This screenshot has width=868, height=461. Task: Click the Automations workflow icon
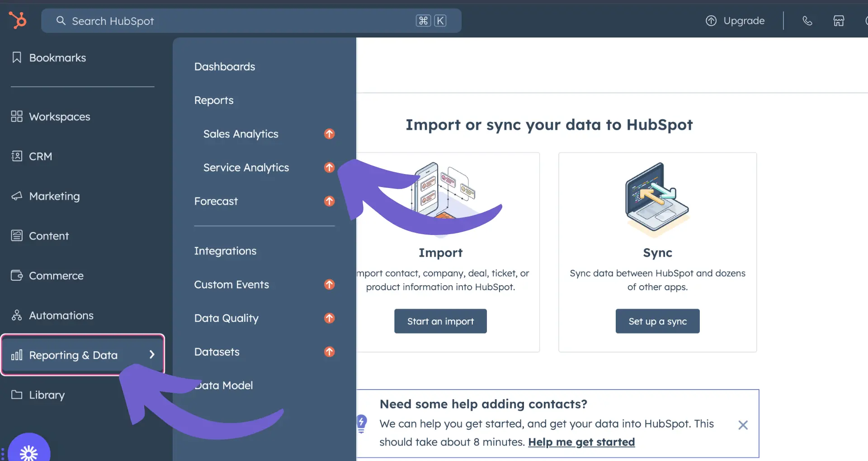point(17,315)
